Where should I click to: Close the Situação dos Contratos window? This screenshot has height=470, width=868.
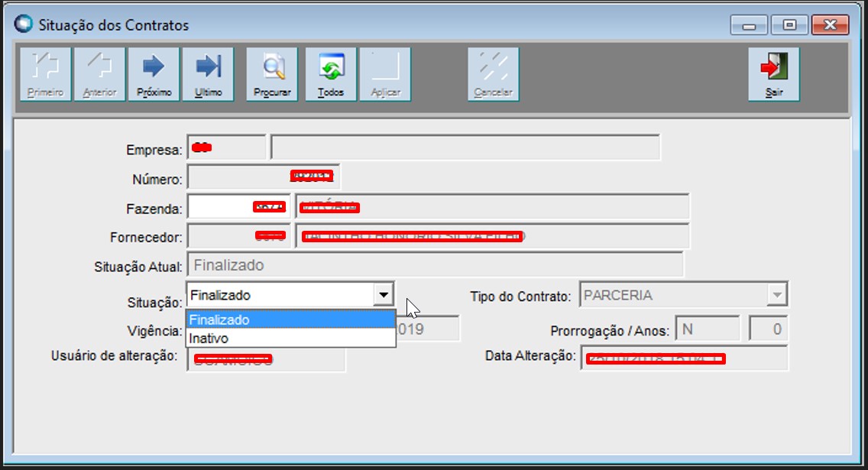830,25
